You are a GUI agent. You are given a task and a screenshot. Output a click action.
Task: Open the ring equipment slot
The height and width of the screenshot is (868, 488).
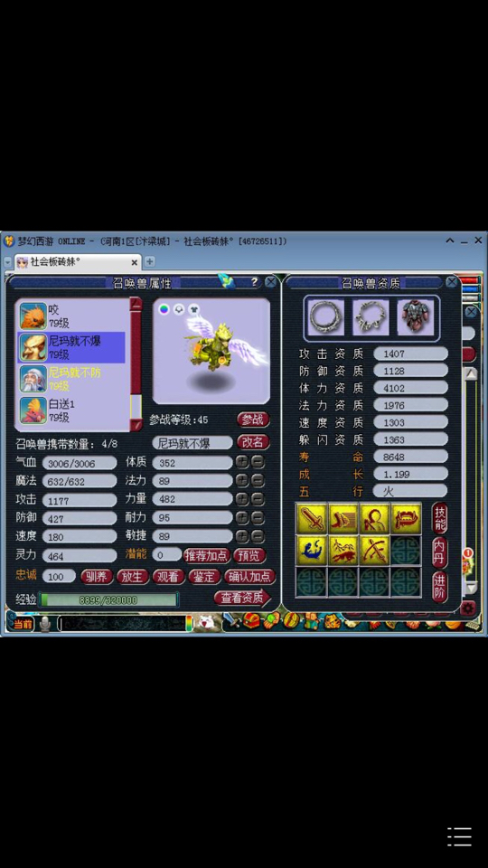tap(326, 316)
